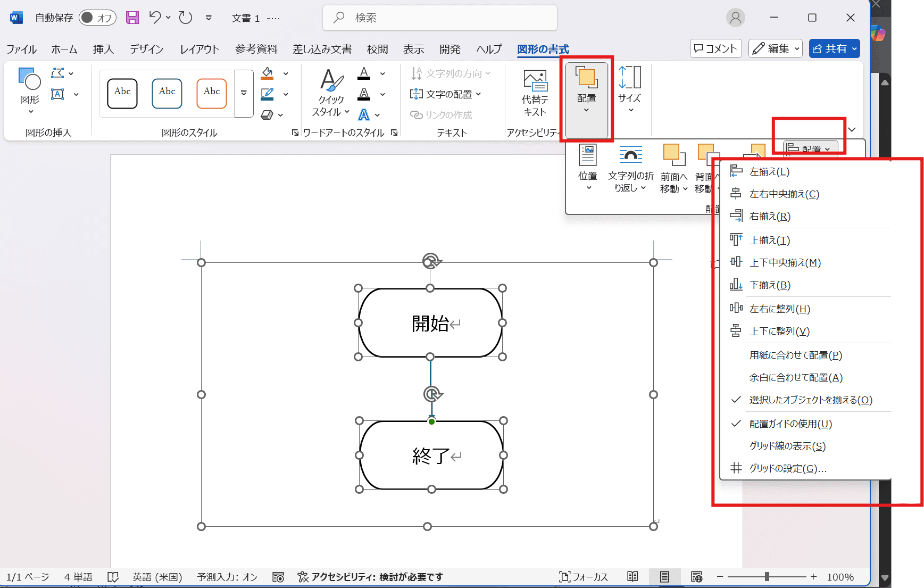Expand the Size (サイズ) dropdown
The image size is (924, 588).
pyautogui.click(x=630, y=90)
